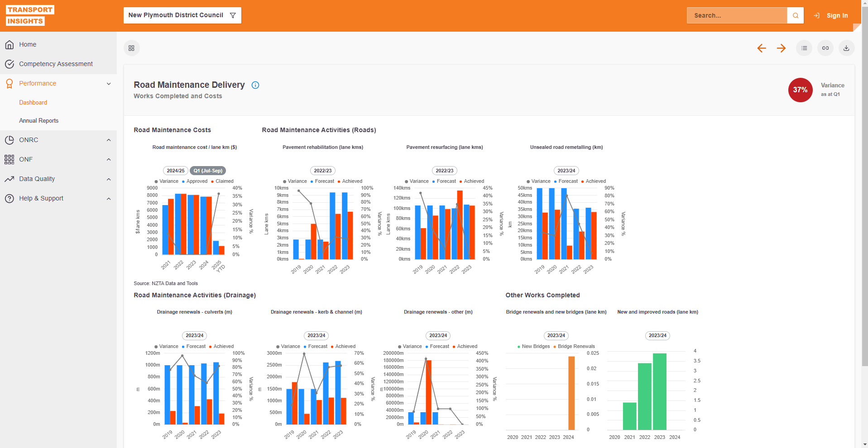The width and height of the screenshot is (868, 448).
Task: Click 2023/24 pill under Unsealed road remetalling
Action: 566,171
